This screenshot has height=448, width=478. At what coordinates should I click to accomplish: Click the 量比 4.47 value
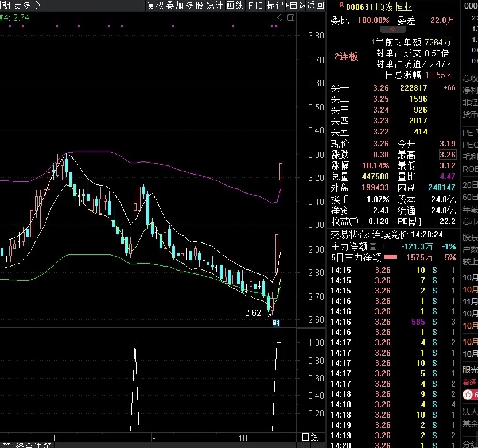448,177
